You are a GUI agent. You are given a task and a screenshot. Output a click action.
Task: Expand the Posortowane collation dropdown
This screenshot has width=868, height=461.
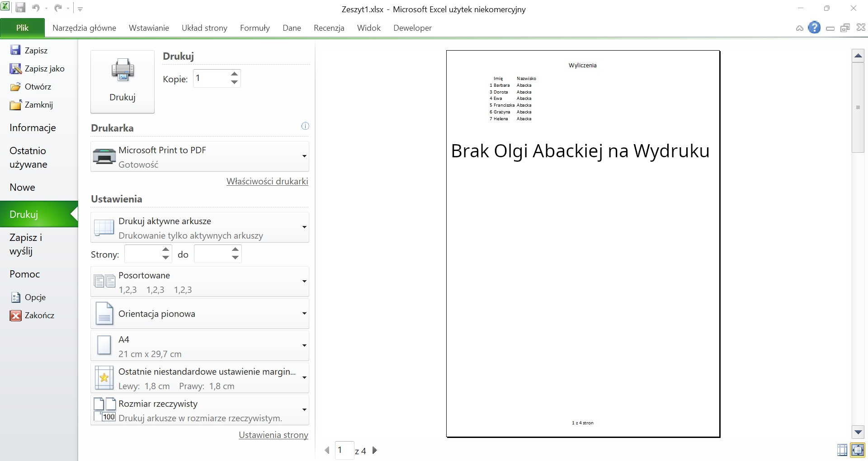click(x=200, y=282)
